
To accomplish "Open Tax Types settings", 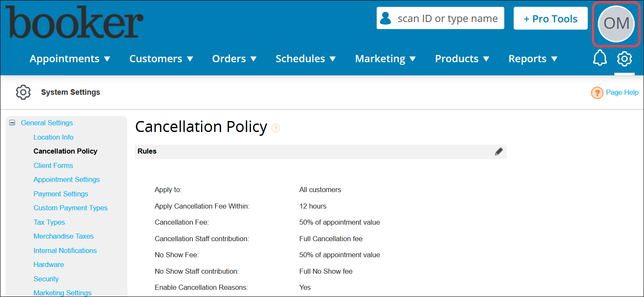I will (x=49, y=222).
